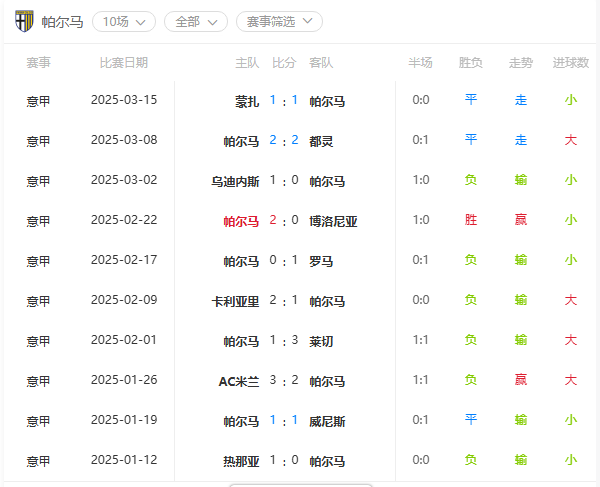Click the 小 goals marker in 热那亚 row
Screen dimensions: 600x487
[x=571, y=460]
